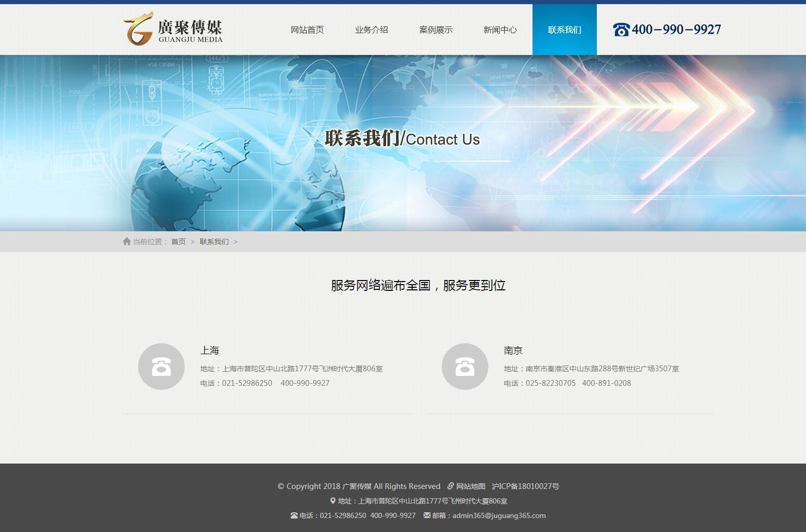Viewport: 806px width, 532px height.
Task: Select 新闻中心 in the top navigation
Action: click(x=500, y=30)
